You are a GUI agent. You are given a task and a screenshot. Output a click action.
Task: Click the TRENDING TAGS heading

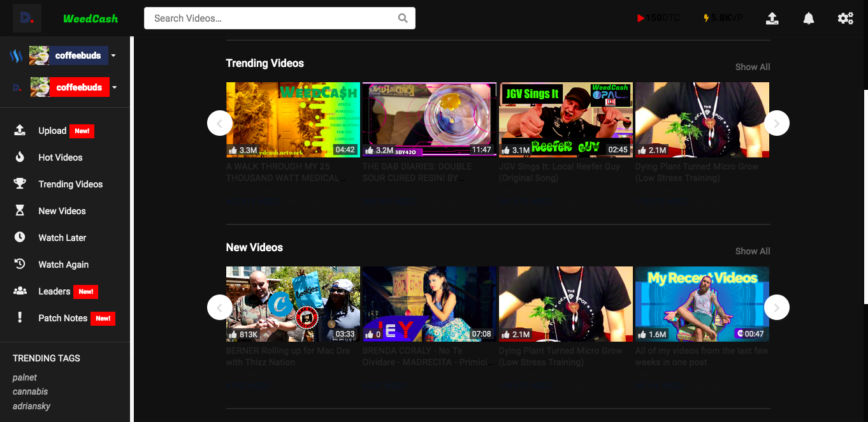coord(47,358)
